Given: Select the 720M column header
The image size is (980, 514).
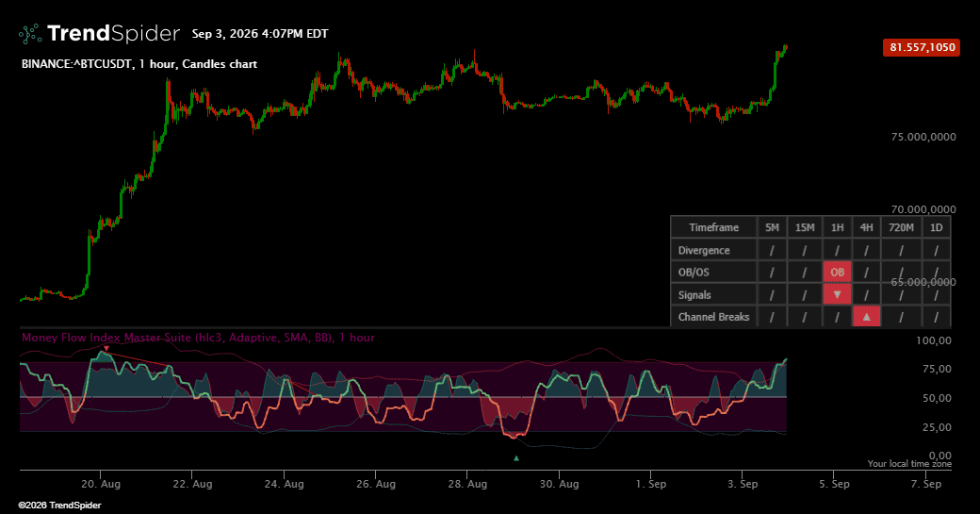Looking at the screenshot, I should pos(901,227).
